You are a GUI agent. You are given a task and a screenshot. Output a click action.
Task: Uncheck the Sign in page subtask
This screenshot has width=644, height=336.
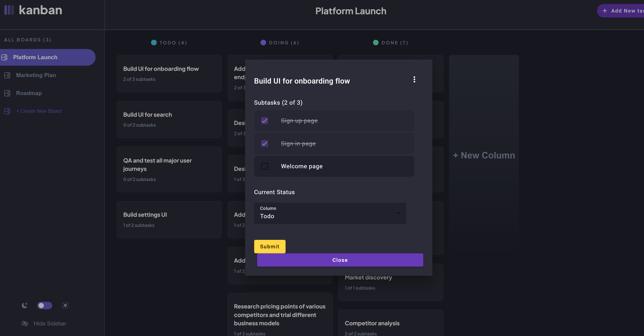click(x=265, y=144)
